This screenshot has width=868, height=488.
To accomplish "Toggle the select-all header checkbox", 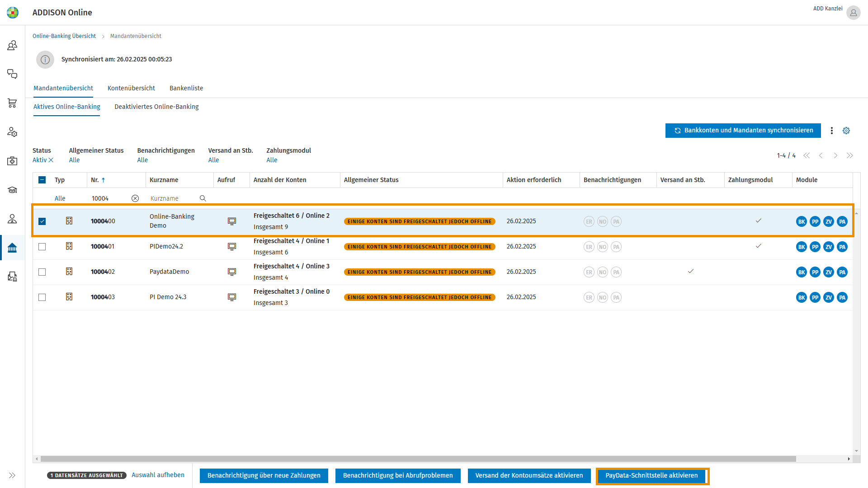I will tap(42, 180).
